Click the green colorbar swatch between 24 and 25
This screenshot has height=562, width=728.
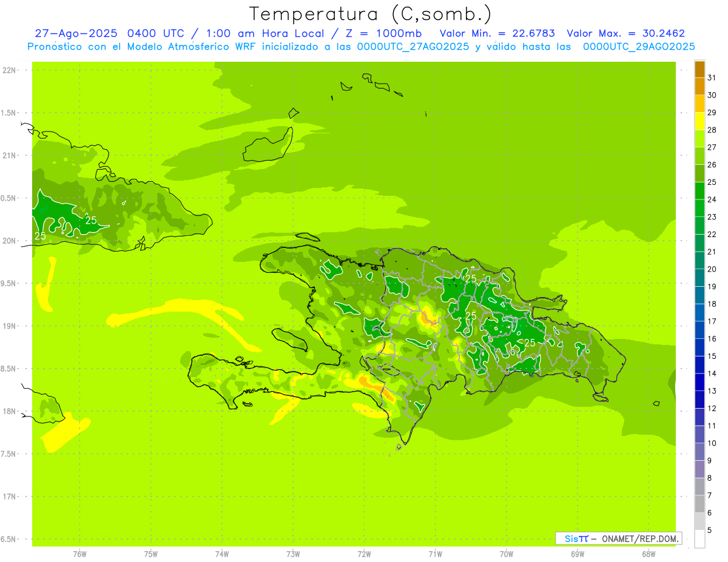coord(699,191)
